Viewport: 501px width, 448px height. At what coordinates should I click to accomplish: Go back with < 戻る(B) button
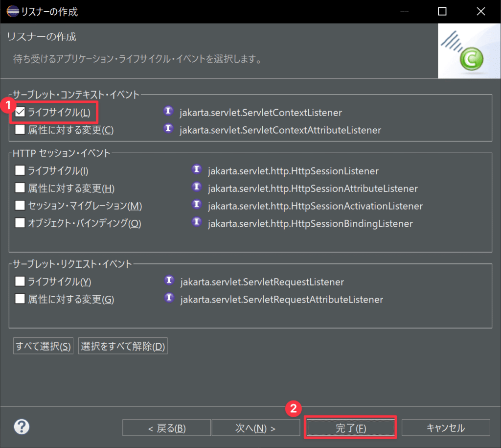point(166,427)
